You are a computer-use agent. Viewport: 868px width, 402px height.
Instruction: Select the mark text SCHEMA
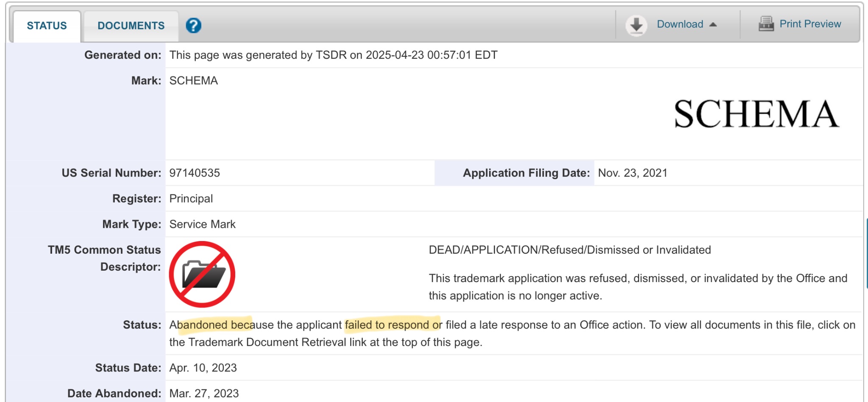[194, 80]
